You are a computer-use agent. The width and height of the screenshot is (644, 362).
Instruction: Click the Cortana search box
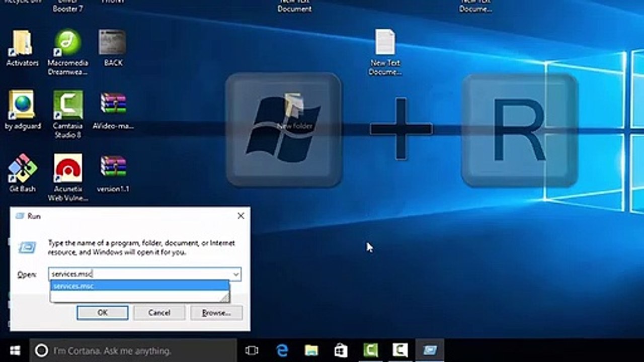pyautogui.click(x=133, y=350)
